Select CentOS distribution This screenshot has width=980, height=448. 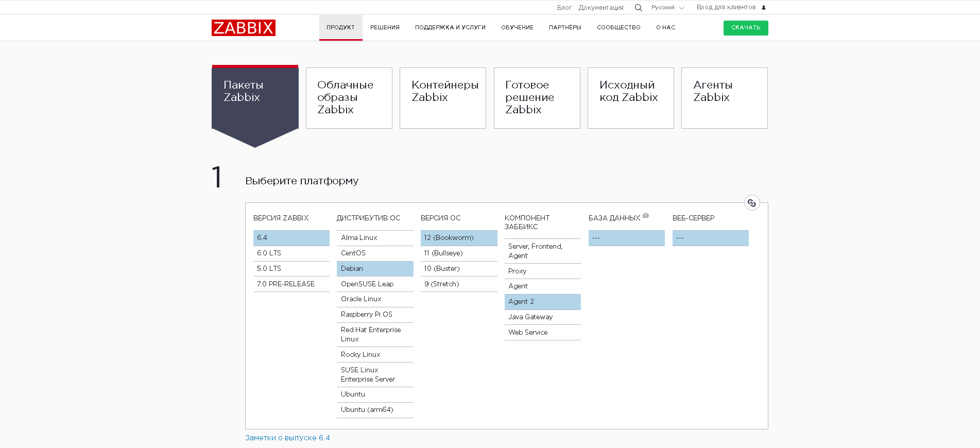[x=375, y=253]
